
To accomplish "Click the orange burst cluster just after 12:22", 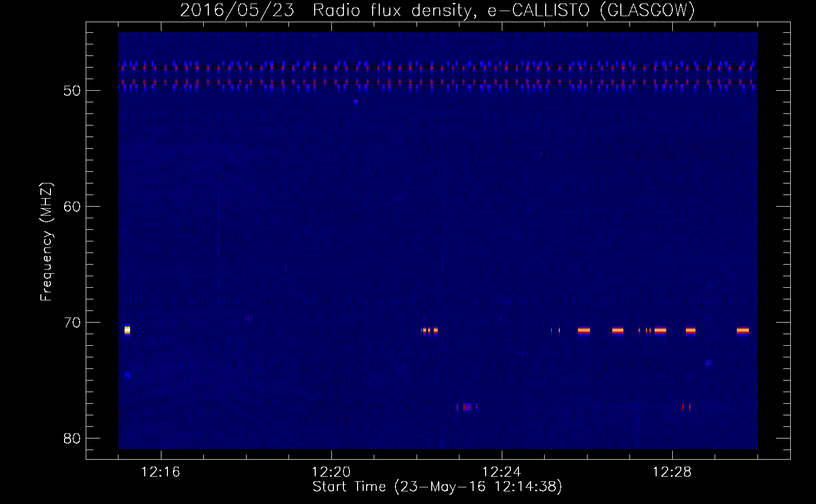I will (430, 331).
